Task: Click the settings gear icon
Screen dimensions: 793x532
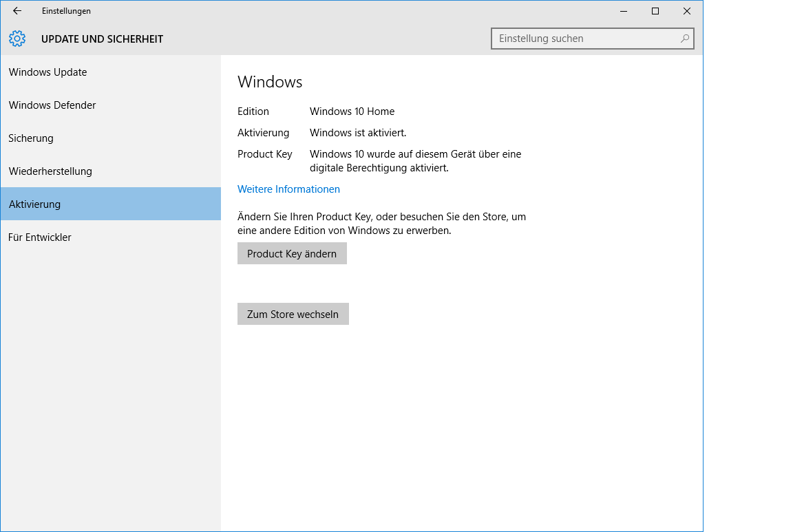Action: 17,39
